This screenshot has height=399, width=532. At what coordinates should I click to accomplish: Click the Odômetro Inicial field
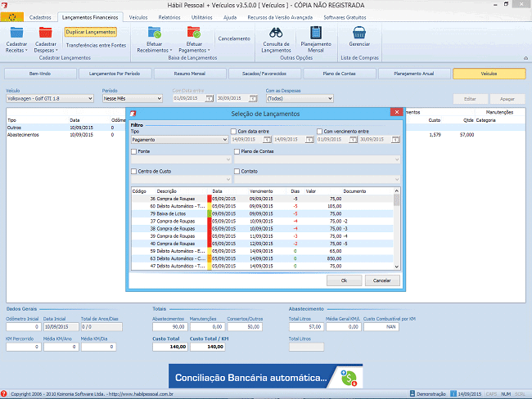24,327
